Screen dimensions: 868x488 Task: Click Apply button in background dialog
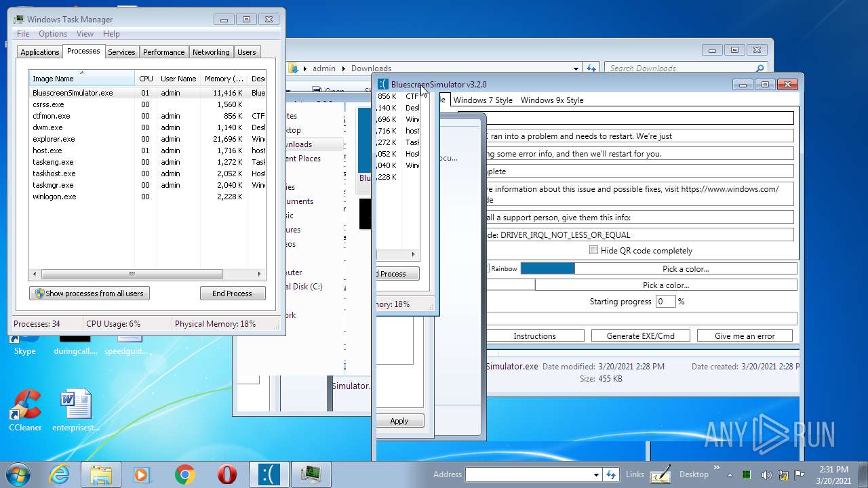399,421
